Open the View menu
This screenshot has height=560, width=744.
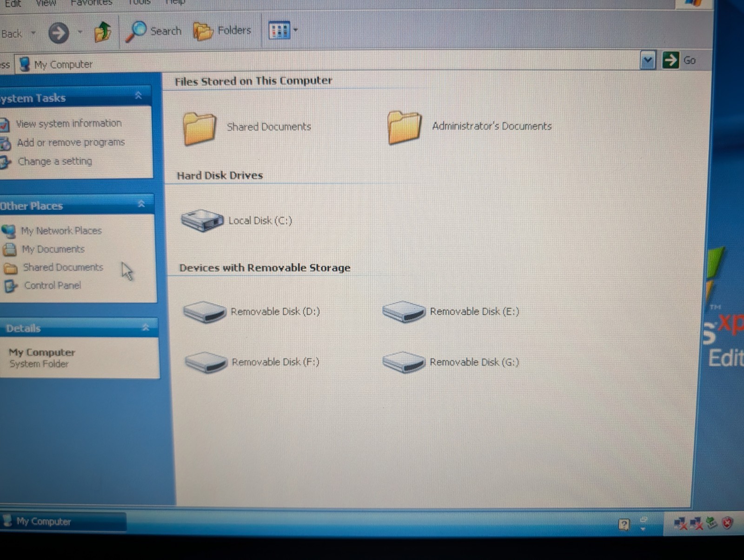point(46,3)
